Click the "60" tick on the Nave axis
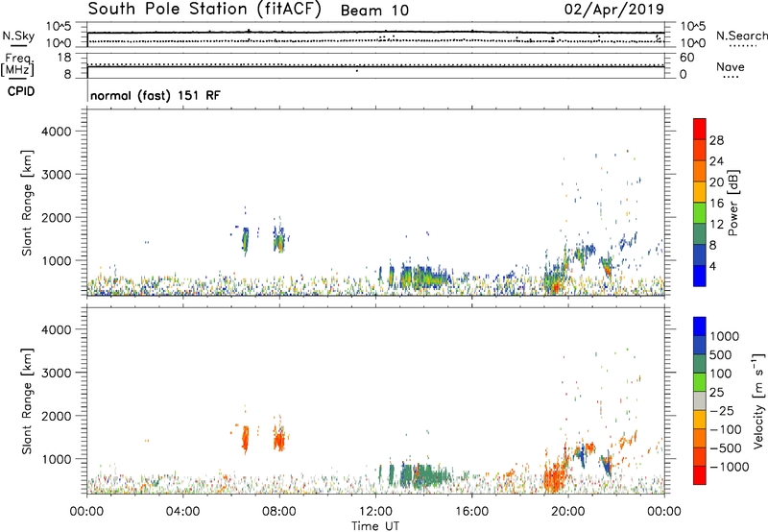 (686, 58)
